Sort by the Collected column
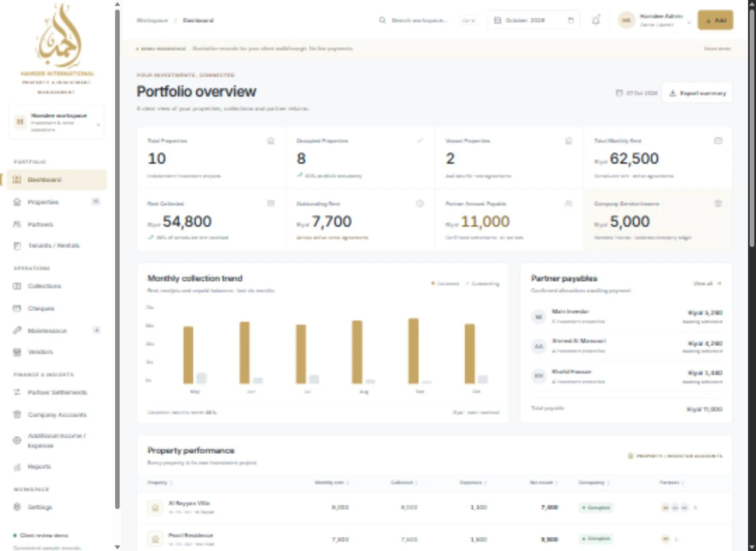756x551 pixels. point(404,483)
